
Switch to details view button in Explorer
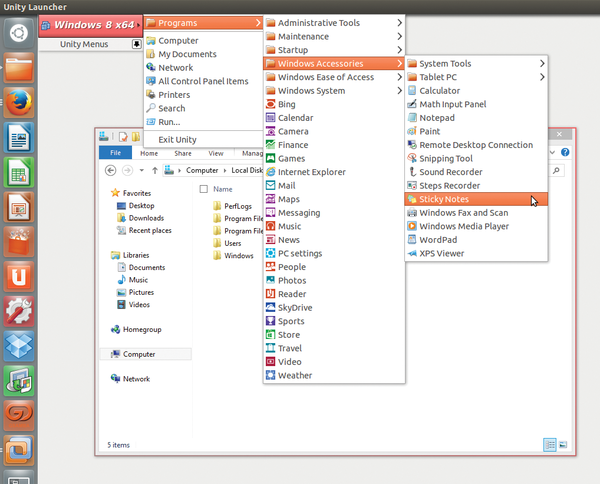(549, 445)
